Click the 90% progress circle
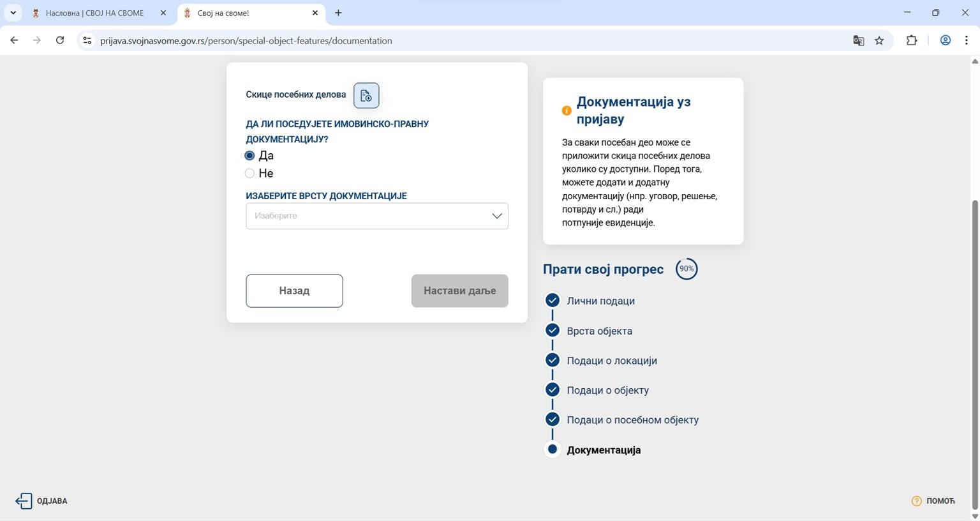The height and width of the screenshot is (521, 980). click(x=687, y=269)
